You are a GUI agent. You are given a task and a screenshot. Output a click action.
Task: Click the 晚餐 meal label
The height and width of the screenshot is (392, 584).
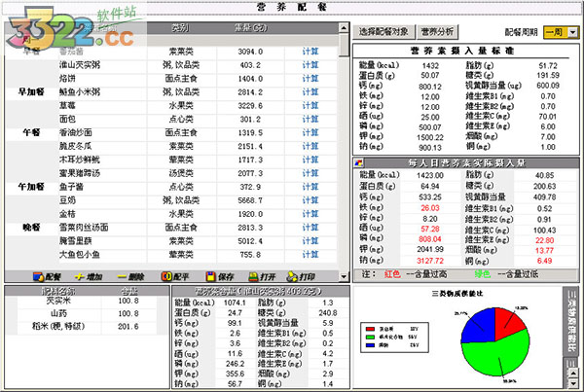click(x=31, y=228)
